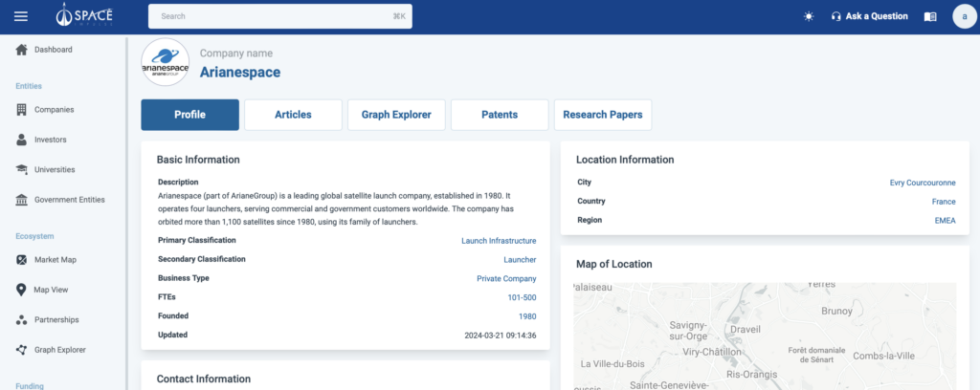Open Companies in sidebar

point(55,109)
